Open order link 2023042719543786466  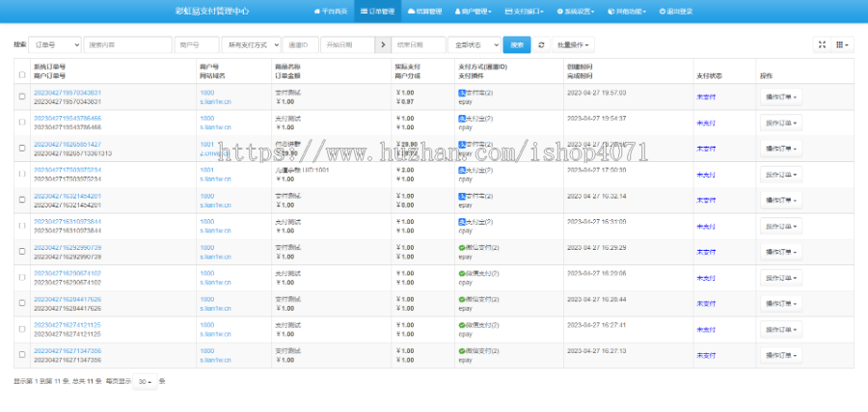click(68, 118)
